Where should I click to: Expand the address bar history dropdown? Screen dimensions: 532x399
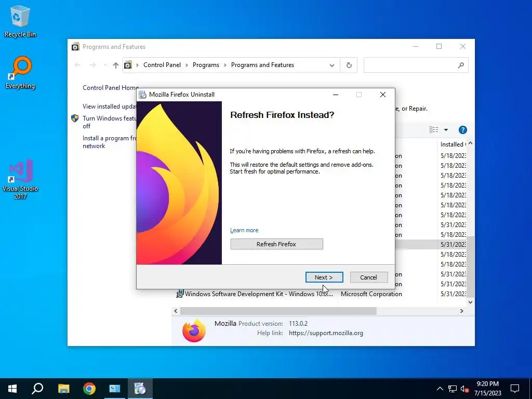[x=332, y=65]
